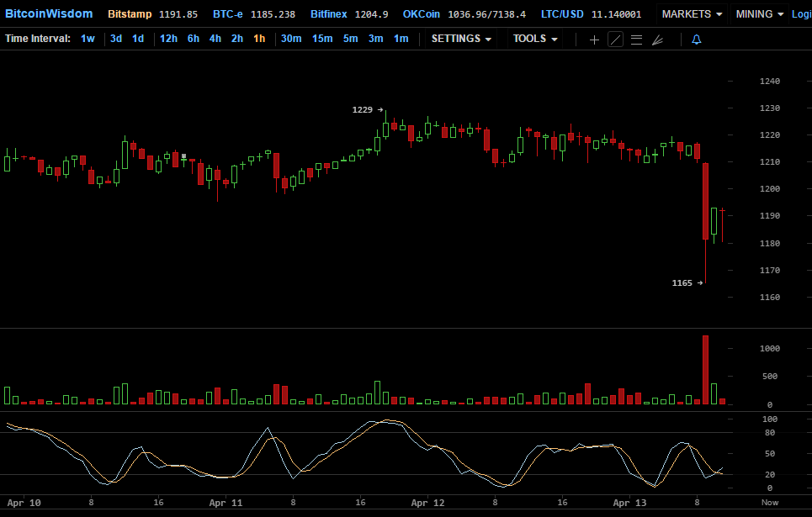
Task: Click the tallest red volume bar
Action: 705,371
